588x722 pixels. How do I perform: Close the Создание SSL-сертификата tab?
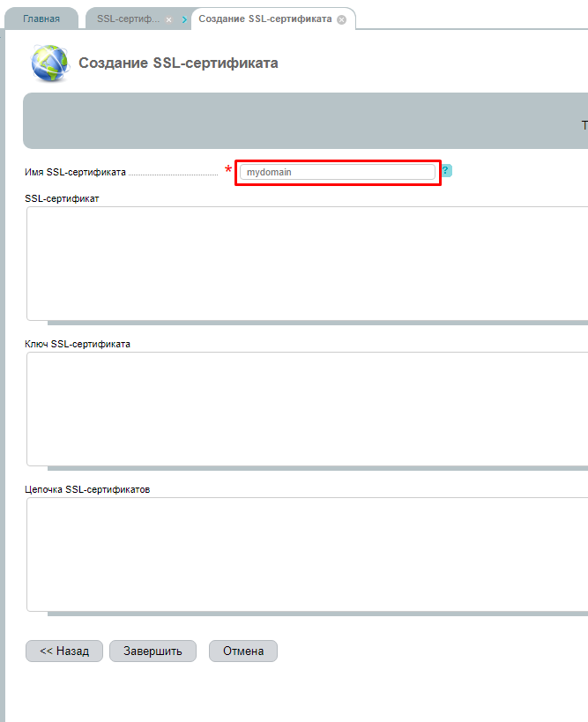click(x=342, y=19)
